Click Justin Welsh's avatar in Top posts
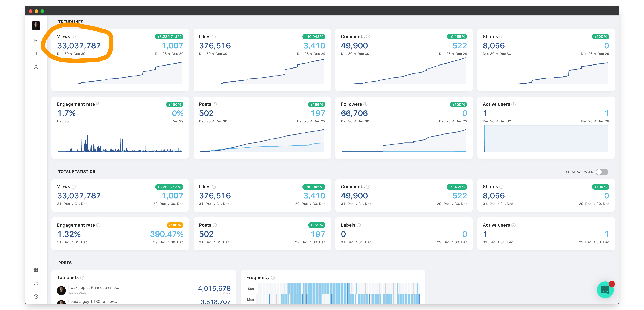The height and width of the screenshot is (310, 644). [x=61, y=290]
